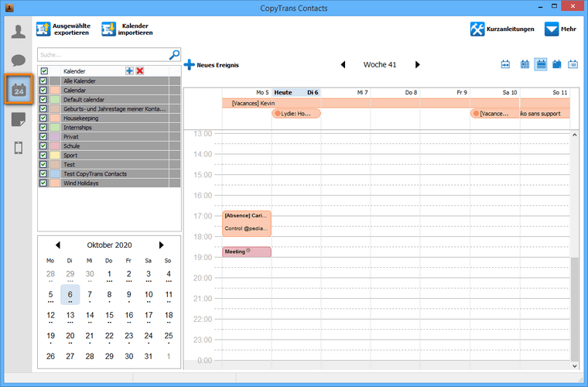The image size is (588, 387).
Task: Open the [Vacances] Kevin all-day event
Action: pyautogui.click(x=396, y=103)
